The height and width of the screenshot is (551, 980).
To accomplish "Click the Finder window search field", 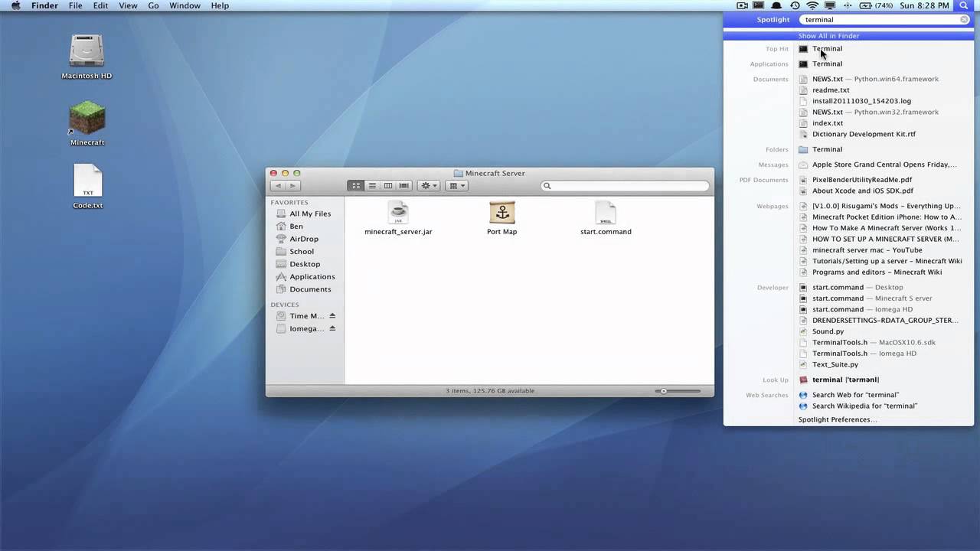I will 625,186.
